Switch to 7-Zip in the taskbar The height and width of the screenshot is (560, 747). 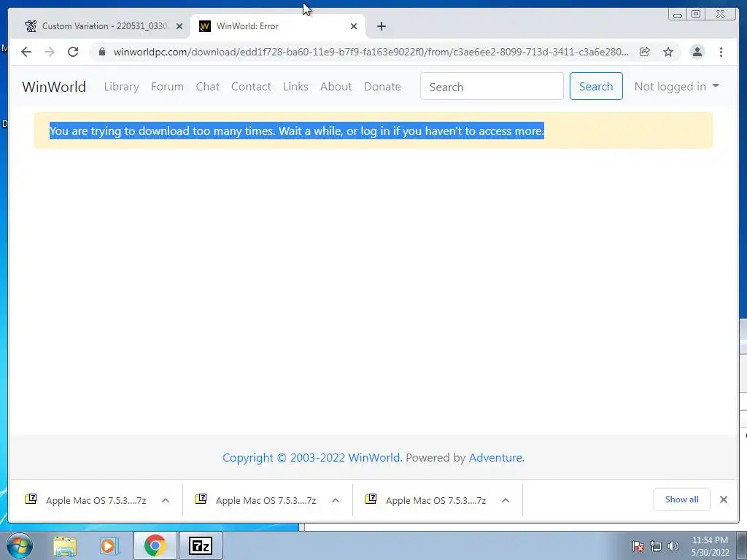click(201, 545)
